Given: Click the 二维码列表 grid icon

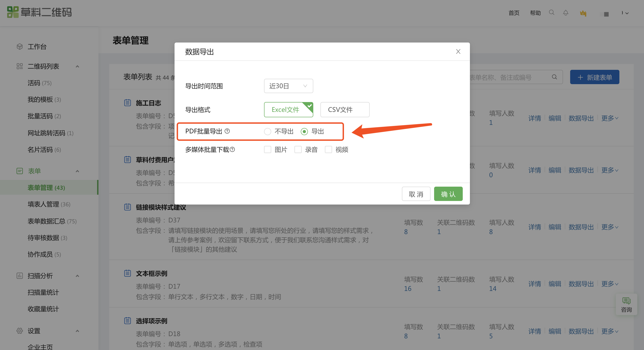Looking at the screenshot, I should pos(19,66).
